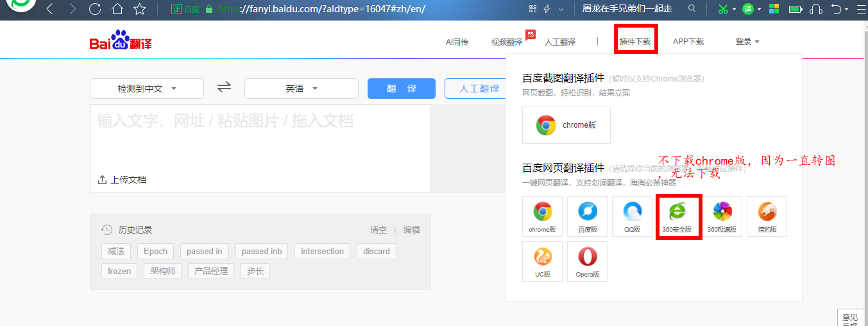Choose the 360安全版 plugin icon

point(677,216)
